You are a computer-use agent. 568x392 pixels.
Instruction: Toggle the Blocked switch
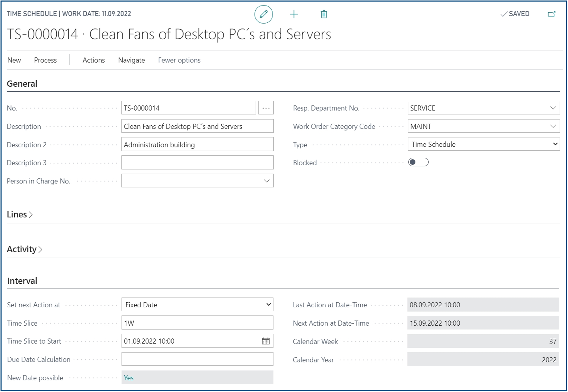(418, 162)
